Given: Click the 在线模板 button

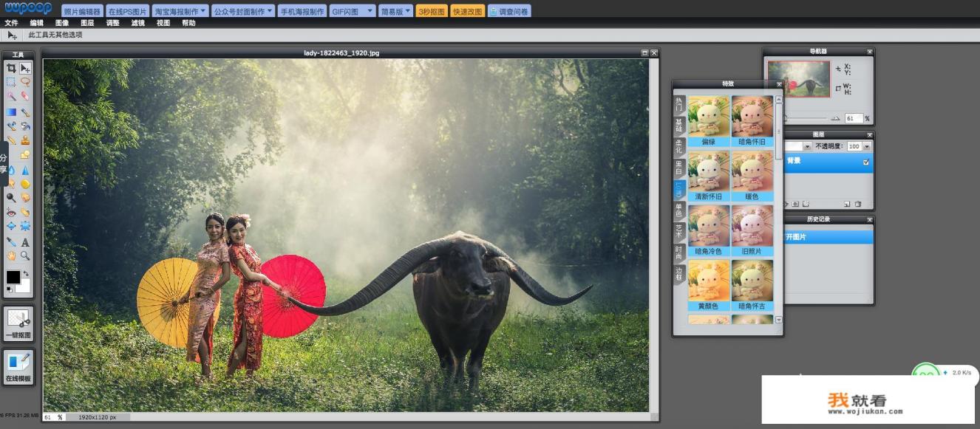Looking at the screenshot, I should pyautogui.click(x=18, y=367).
